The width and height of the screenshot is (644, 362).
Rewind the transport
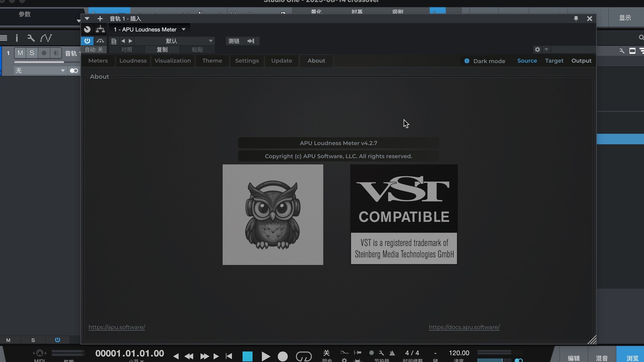pos(189,356)
